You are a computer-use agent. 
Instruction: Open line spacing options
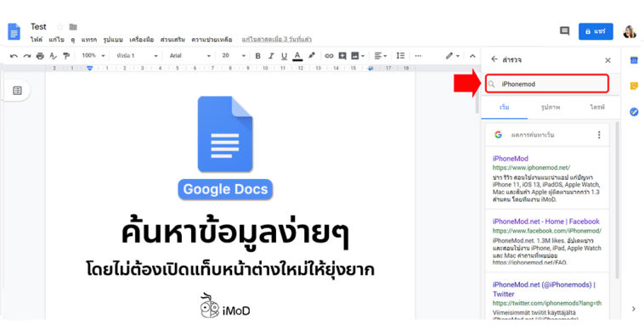click(x=400, y=56)
